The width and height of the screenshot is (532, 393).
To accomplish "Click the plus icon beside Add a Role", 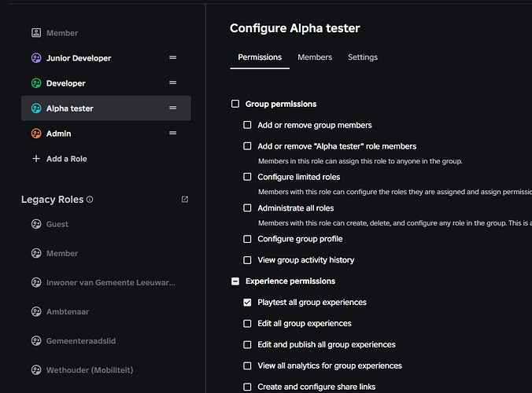I will (36, 159).
